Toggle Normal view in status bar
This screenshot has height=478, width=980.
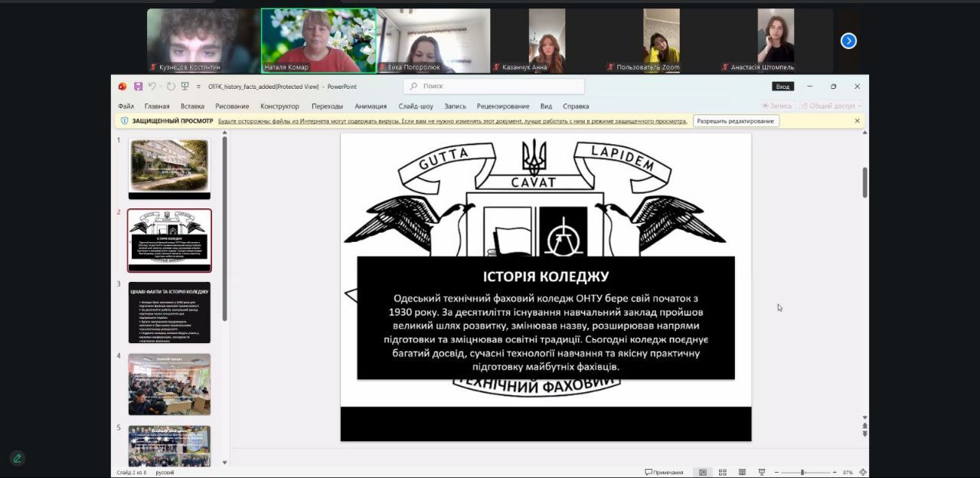click(x=702, y=472)
